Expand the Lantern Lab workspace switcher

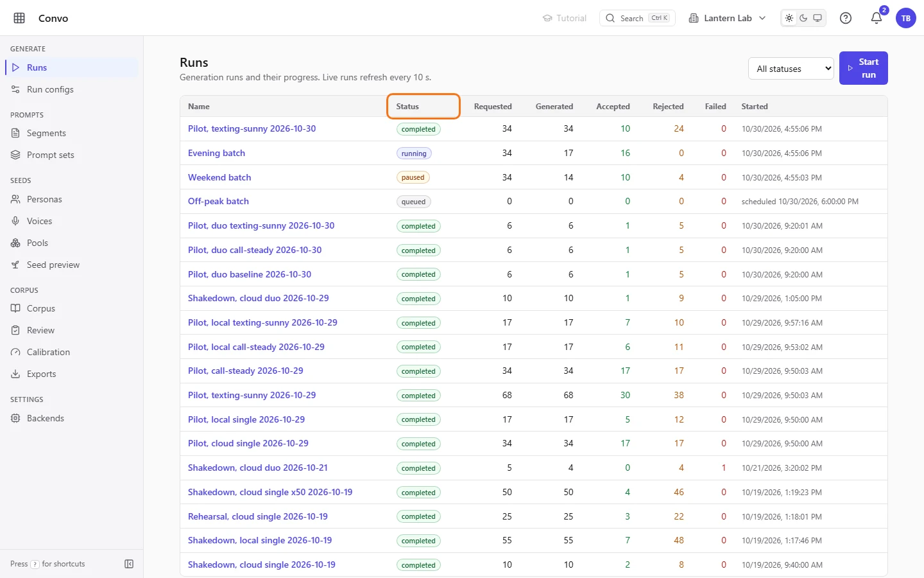click(x=727, y=18)
